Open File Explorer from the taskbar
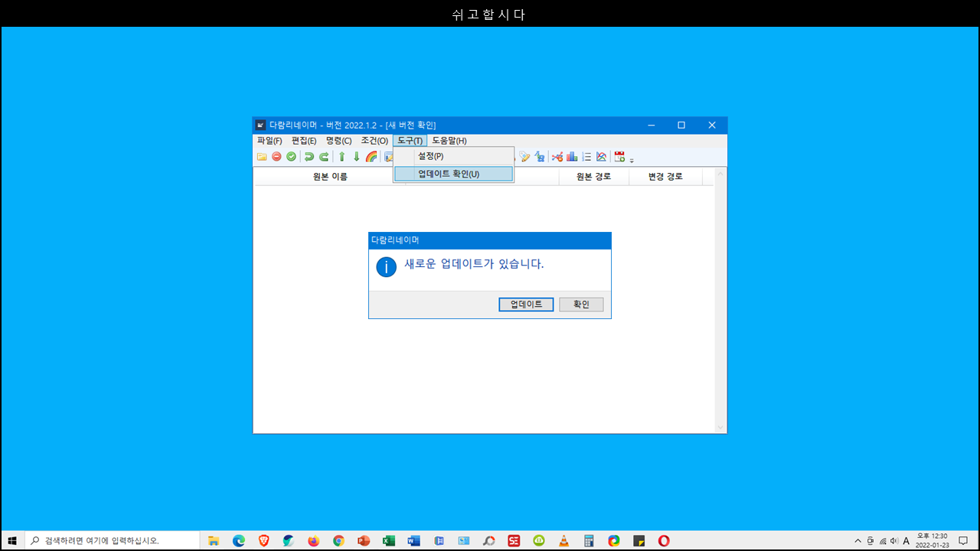The height and width of the screenshot is (551, 980). 214,540
